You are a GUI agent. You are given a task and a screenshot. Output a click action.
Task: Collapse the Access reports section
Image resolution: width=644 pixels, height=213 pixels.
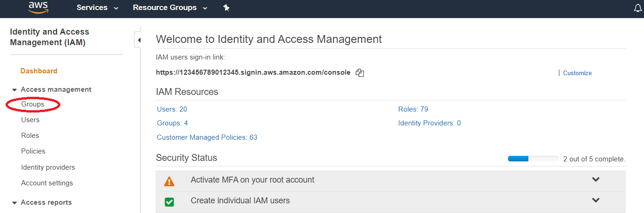tap(15, 203)
